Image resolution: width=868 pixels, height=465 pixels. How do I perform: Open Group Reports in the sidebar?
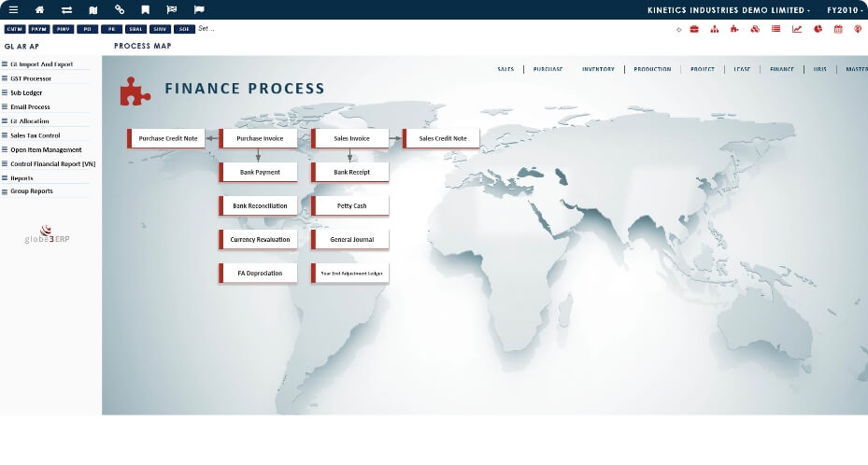pyautogui.click(x=32, y=190)
